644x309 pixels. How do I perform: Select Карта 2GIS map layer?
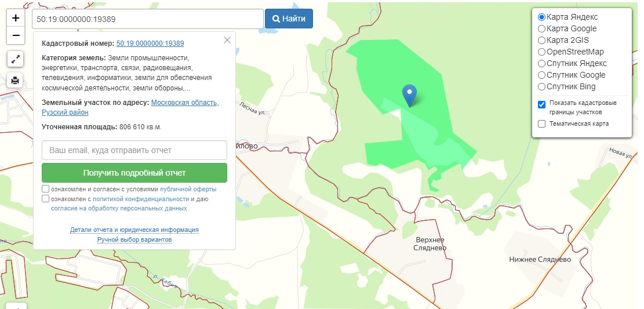(542, 40)
